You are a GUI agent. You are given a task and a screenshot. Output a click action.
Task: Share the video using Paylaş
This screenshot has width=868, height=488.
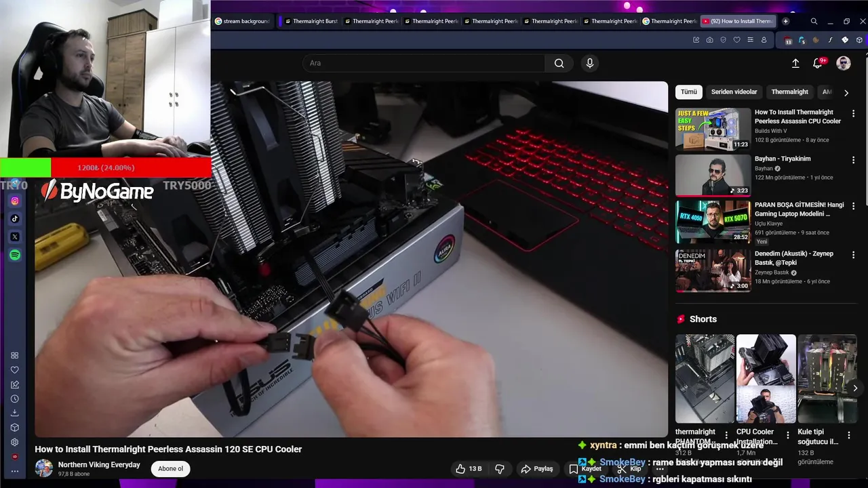coord(537,469)
